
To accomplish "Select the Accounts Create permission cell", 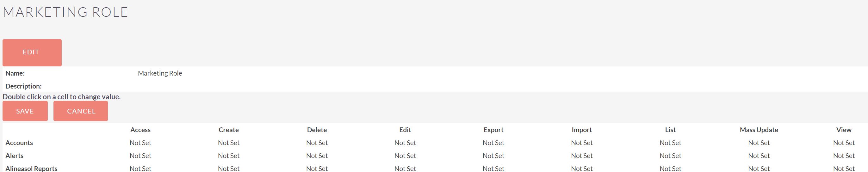I will pos(229,143).
